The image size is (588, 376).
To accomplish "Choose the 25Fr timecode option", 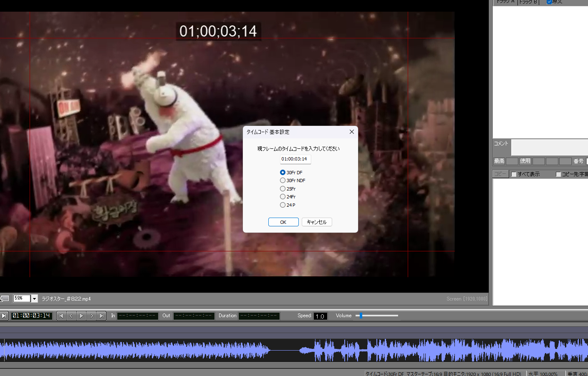I will coord(283,189).
